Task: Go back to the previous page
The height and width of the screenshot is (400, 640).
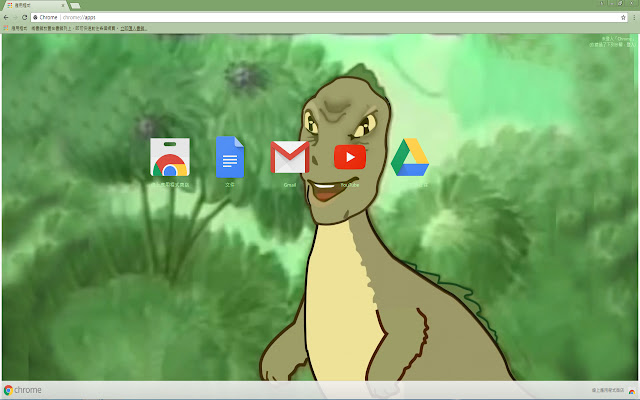Action: click(x=6, y=18)
